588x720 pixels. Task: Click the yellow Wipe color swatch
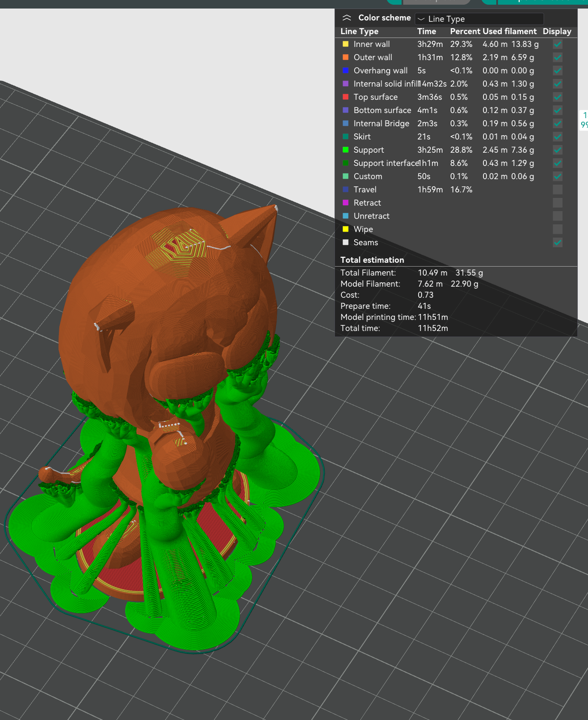pos(346,229)
